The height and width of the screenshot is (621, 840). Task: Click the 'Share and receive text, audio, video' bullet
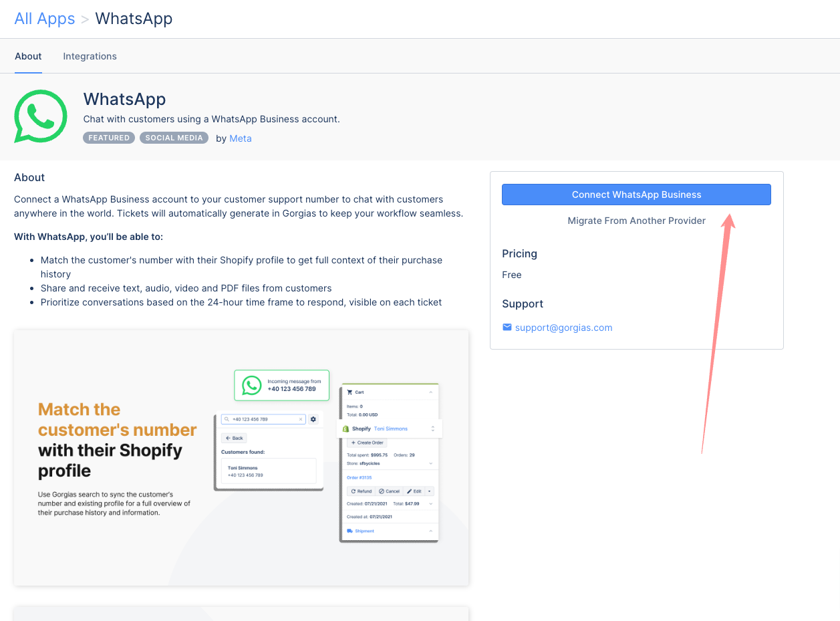[186, 288]
